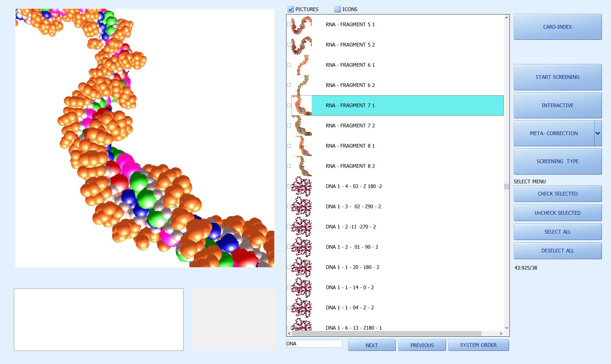Screen dimensions: 611x364
Task: Click the RNA - FRAGMENT 8 2 thumbnail
Action: 302,166
